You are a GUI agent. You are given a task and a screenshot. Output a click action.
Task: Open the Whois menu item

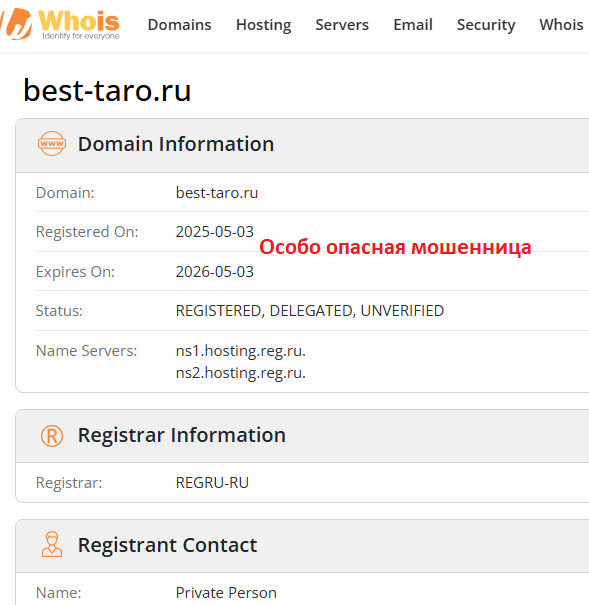click(561, 25)
